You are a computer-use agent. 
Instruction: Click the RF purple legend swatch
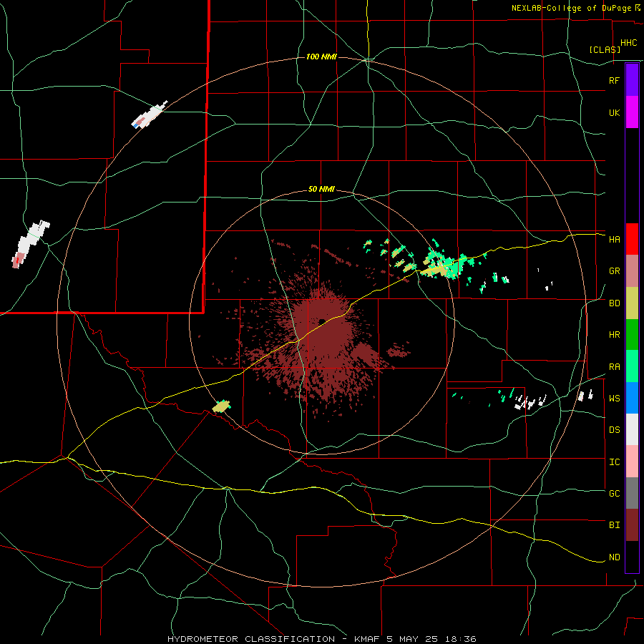[x=632, y=80]
